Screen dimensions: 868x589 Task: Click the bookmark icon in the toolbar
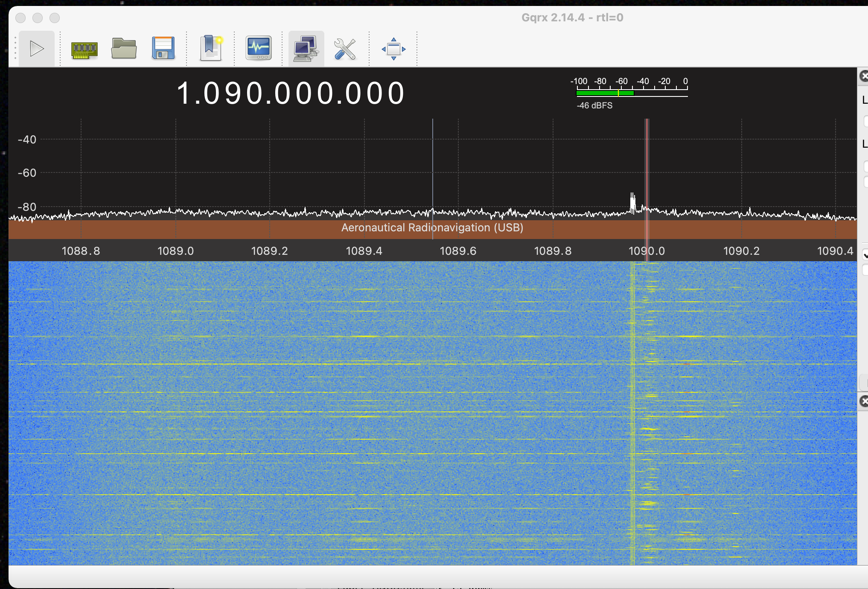(x=211, y=49)
